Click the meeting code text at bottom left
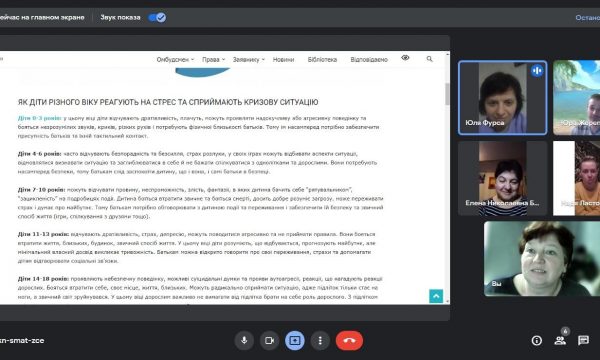This screenshot has width=600, height=360. pyautogui.click(x=22, y=340)
